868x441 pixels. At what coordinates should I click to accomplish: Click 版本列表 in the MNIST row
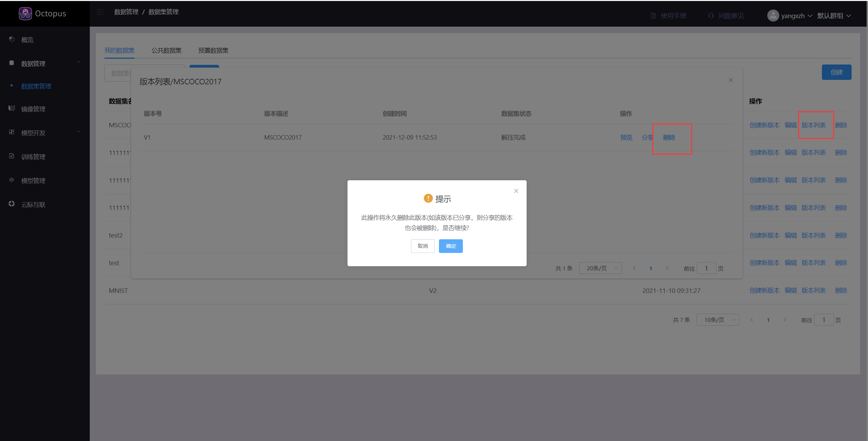[814, 290]
